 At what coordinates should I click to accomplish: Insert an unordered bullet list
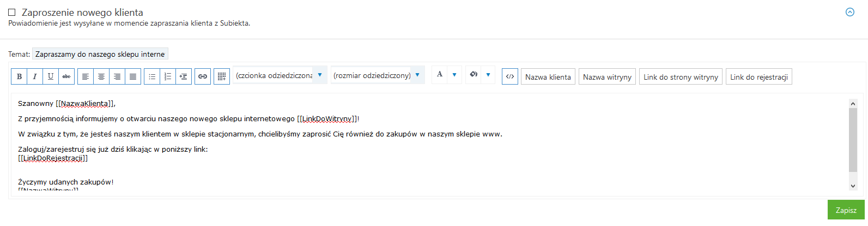coord(152,76)
